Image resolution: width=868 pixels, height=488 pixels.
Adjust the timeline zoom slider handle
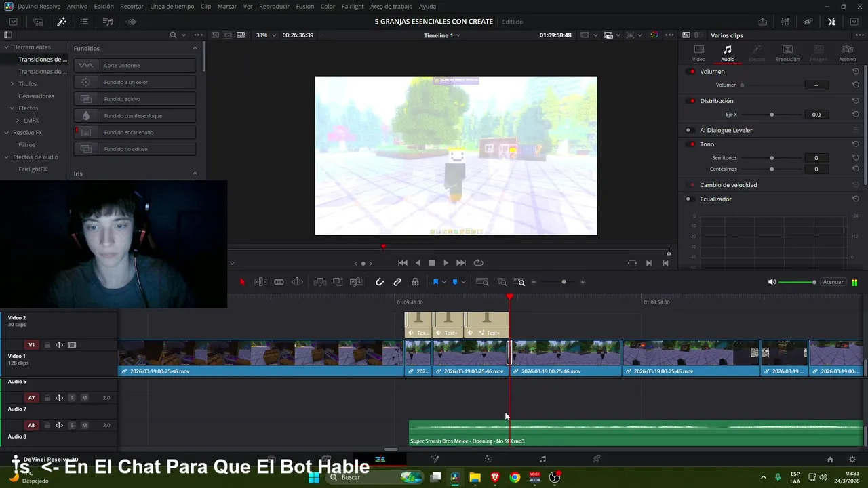point(564,282)
